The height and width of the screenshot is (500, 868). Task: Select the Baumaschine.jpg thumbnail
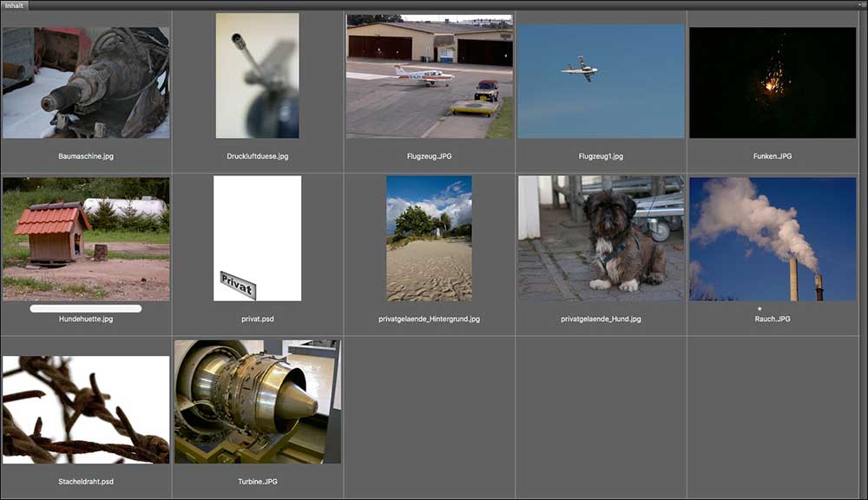[x=86, y=82]
